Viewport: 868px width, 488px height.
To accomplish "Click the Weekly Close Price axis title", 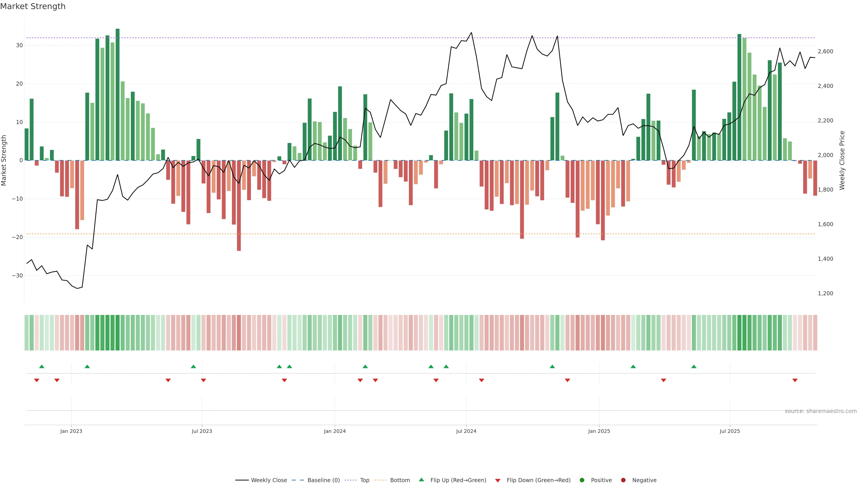I will pyautogui.click(x=842, y=160).
